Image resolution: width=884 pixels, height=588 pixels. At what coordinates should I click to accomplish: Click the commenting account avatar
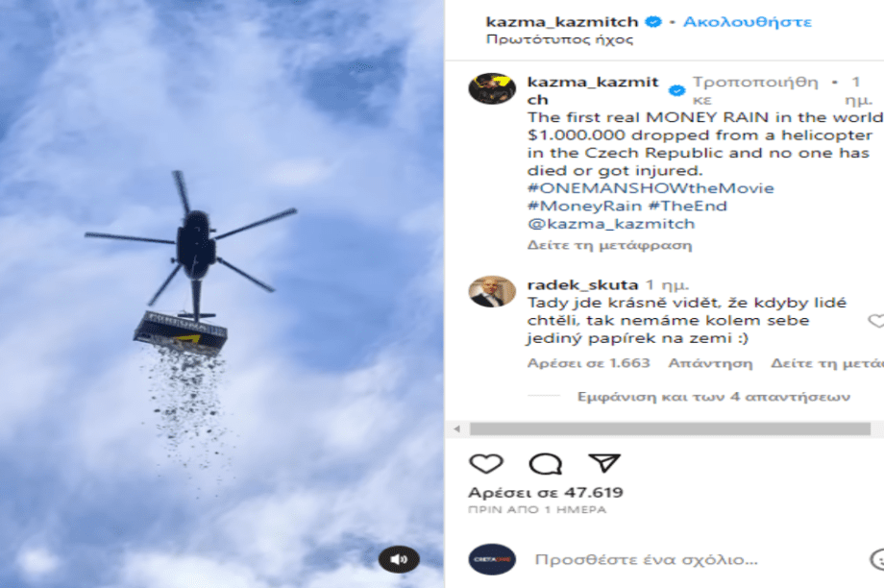point(492,559)
